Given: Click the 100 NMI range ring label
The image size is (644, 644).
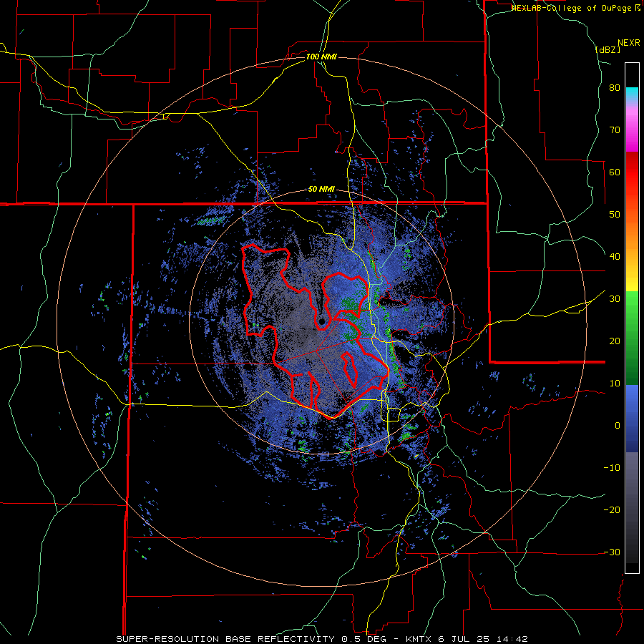Looking at the screenshot, I should pyautogui.click(x=321, y=57).
